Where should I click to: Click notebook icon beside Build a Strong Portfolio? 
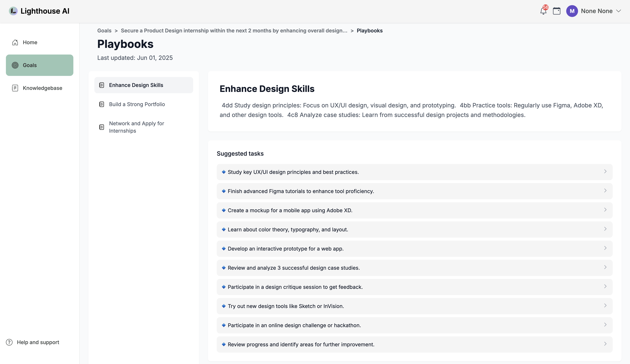click(x=102, y=104)
